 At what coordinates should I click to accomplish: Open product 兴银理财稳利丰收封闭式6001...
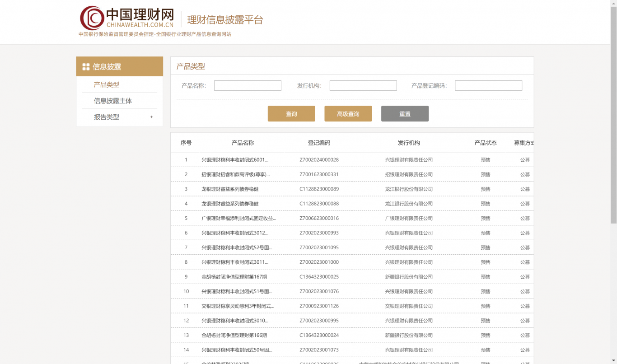pos(235,160)
